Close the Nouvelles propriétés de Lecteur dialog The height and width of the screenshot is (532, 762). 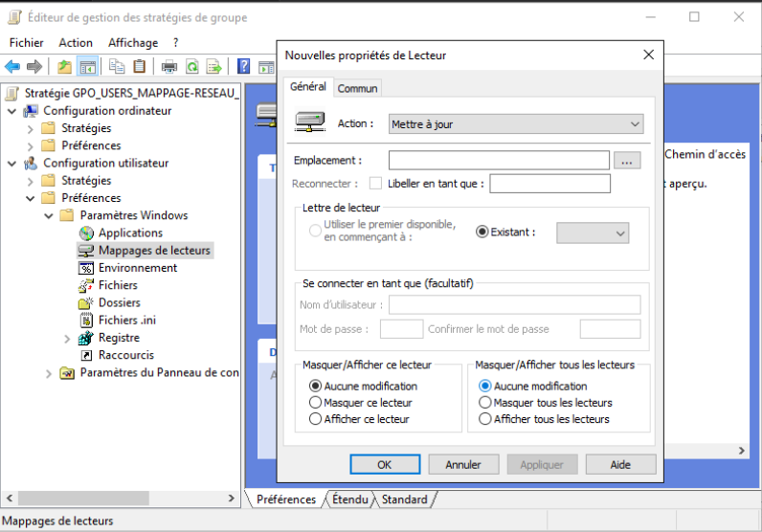[x=649, y=55]
